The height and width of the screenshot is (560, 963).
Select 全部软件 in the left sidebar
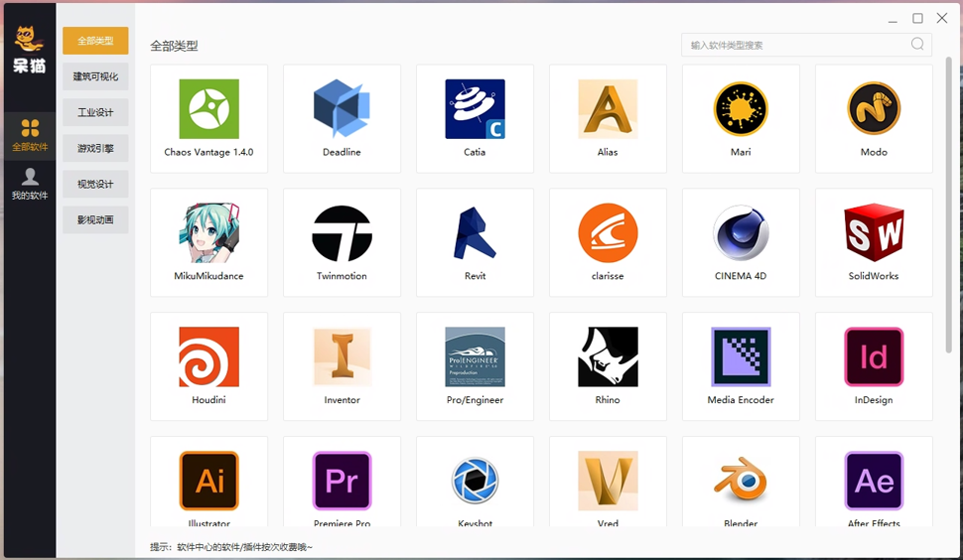[x=30, y=136]
